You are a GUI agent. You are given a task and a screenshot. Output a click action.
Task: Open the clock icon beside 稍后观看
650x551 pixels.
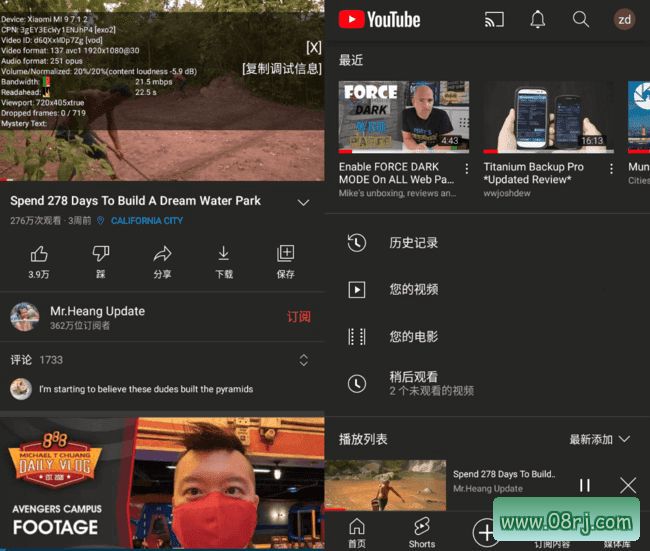tap(357, 384)
